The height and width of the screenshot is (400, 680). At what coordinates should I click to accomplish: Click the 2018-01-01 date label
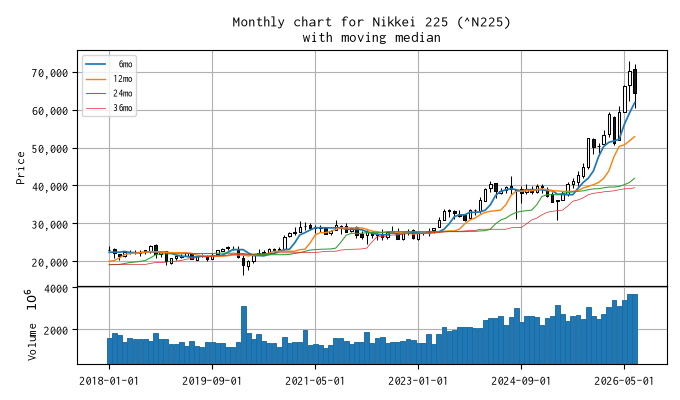109,381
